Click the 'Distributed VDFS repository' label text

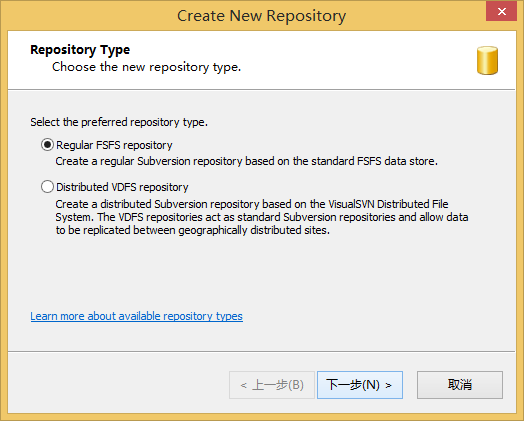point(122,187)
